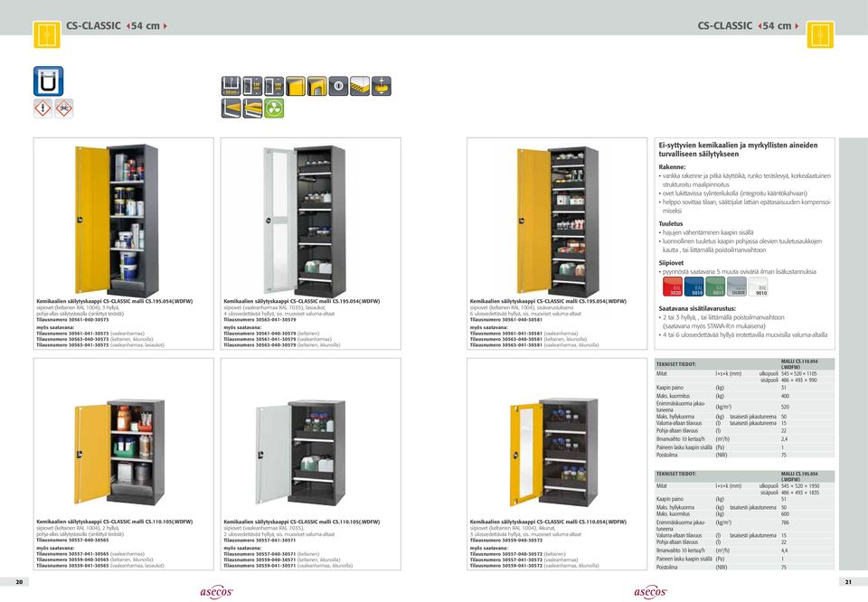
Task: Click the blue collecting-sump pictogram
Action: [x=48, y=81]
